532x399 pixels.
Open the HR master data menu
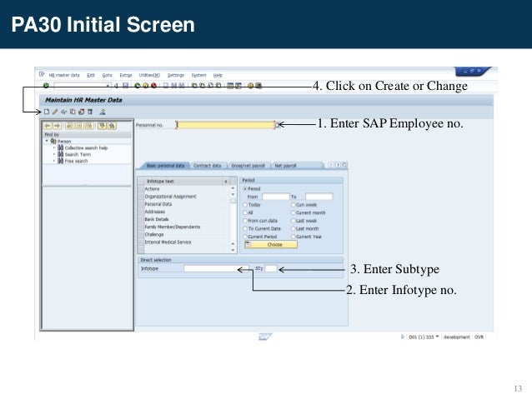click(64, 75)
